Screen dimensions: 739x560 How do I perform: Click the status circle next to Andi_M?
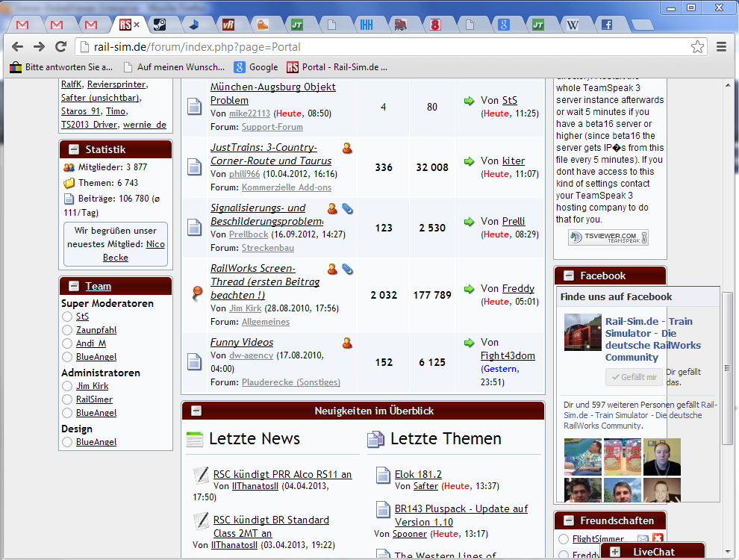[x=67, y=343]
